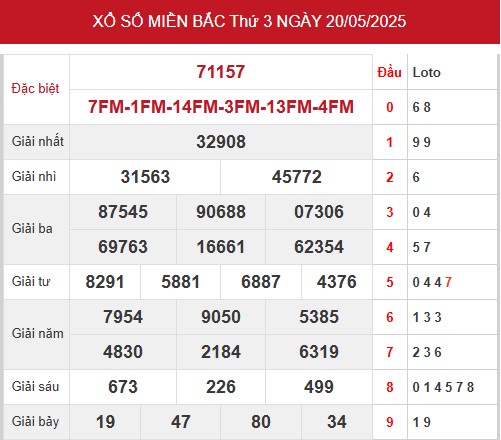This screenshot has height=440, width=501.
Task: Select seventh prize number 80
Action: pos(261,422)
